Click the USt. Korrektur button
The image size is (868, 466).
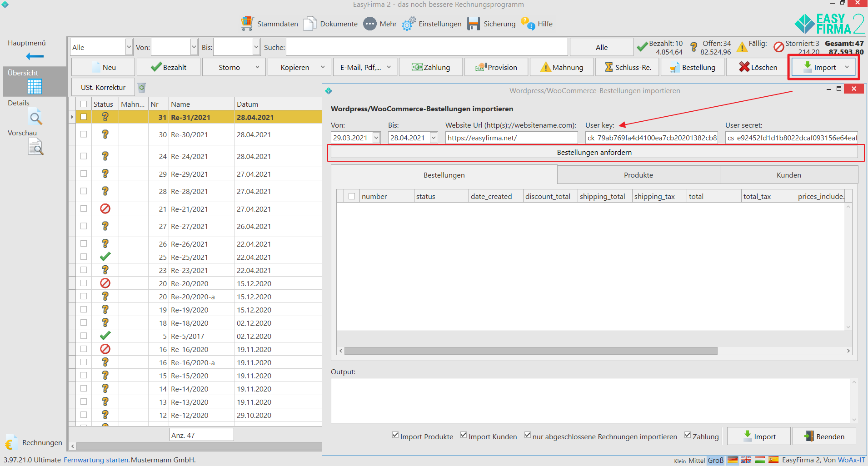point(103,87)
